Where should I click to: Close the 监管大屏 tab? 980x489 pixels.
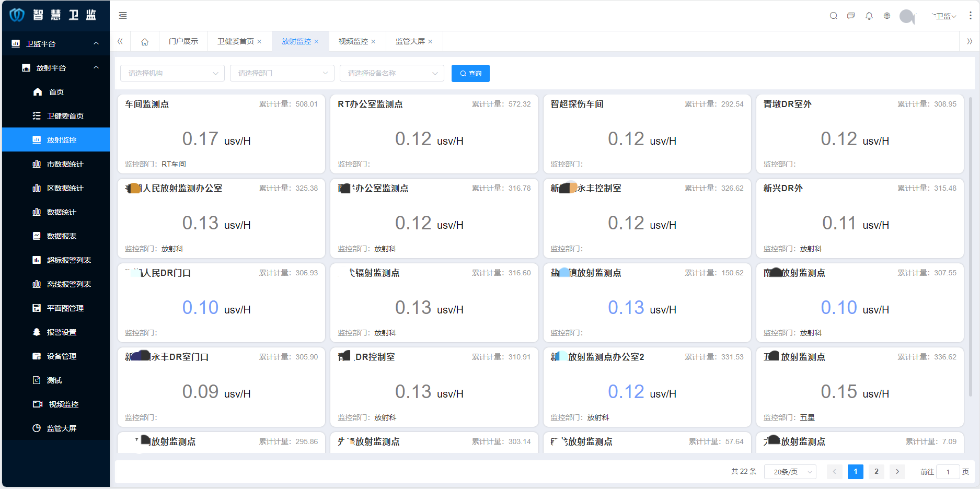click(x=430, y=42)
